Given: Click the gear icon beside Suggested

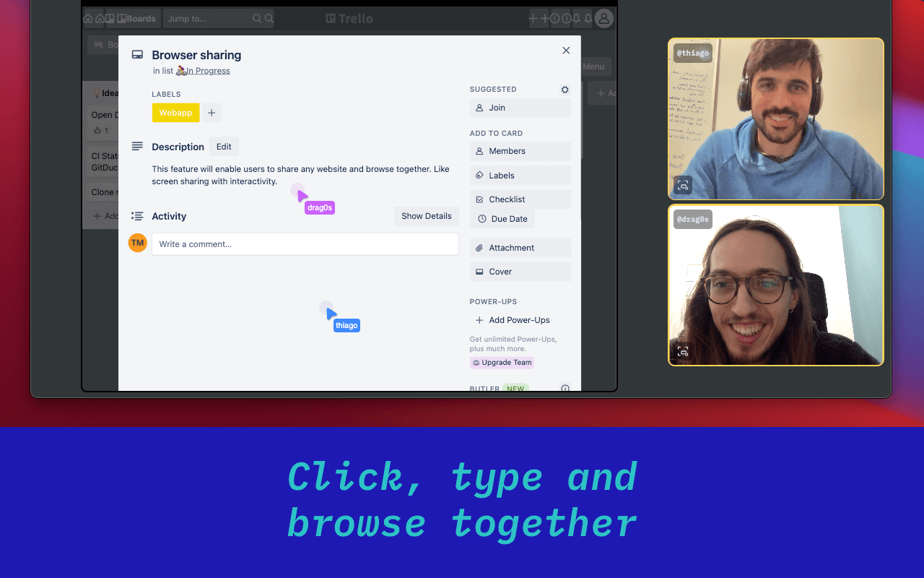Looking at the screenshot, I should click(x=565, y=89).
